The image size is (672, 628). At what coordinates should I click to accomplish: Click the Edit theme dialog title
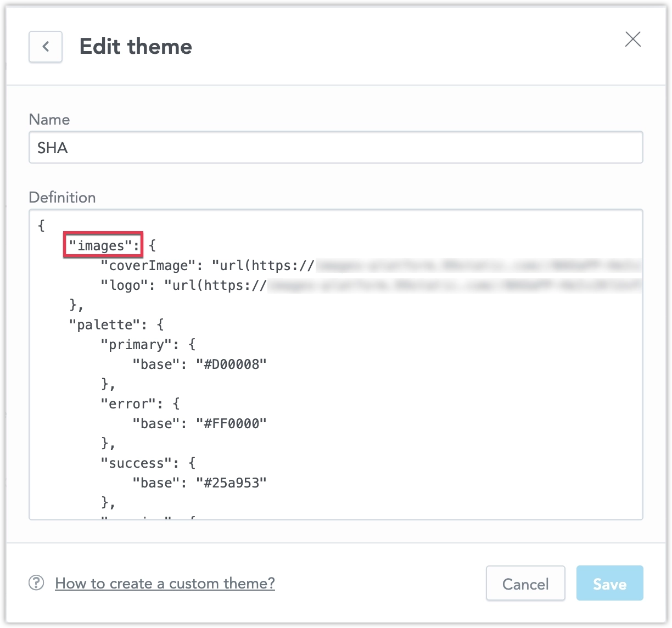(x=136, y=47)
